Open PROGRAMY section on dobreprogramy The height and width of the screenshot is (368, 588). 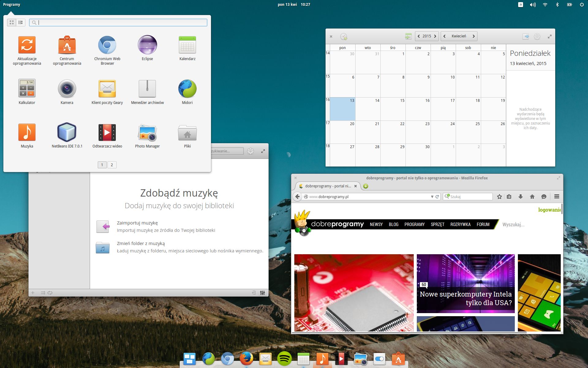pyautogui.click(x=414, y=224)
